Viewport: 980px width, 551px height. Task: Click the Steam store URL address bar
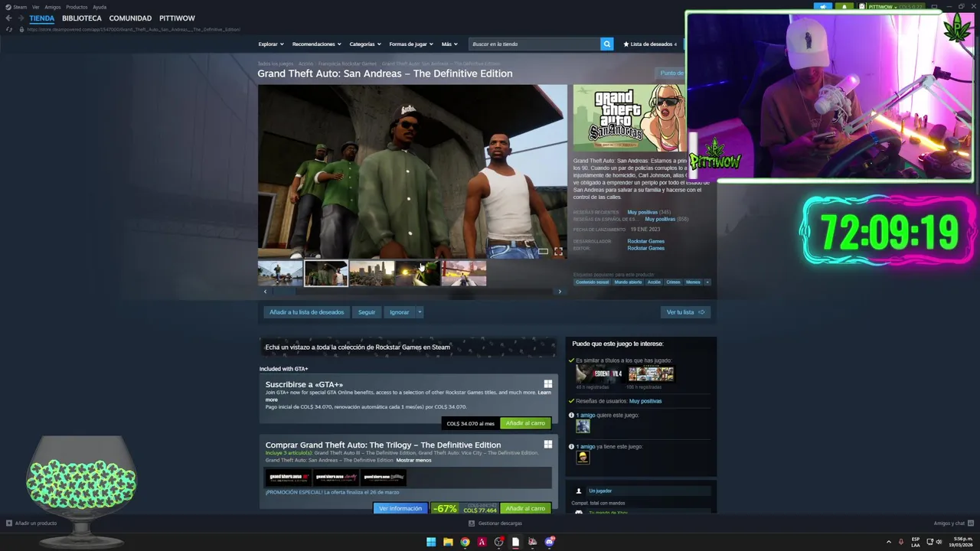pyautogui.click(x=134, y=29)
